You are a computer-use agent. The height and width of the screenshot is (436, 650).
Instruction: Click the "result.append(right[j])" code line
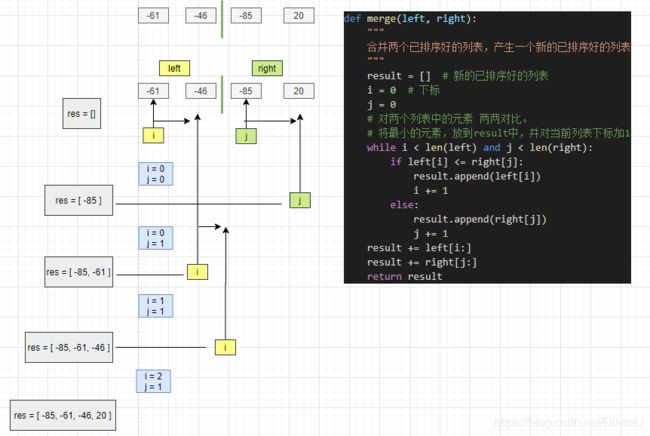(480, 219)
